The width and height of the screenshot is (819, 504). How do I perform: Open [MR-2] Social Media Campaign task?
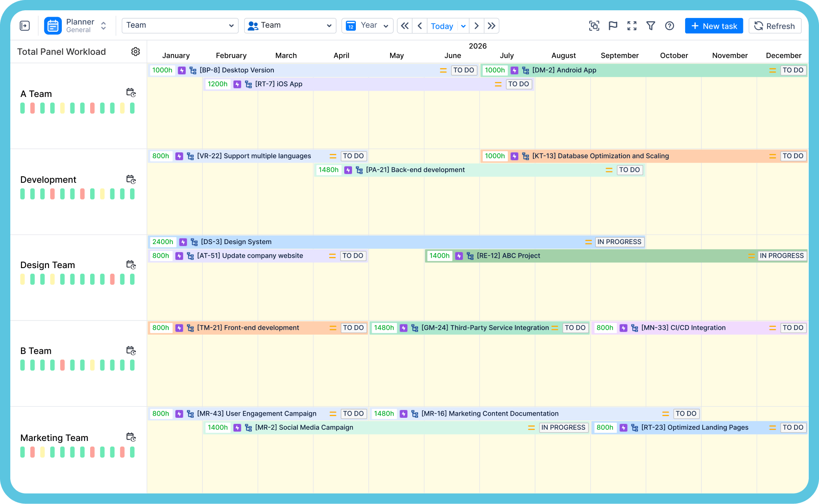[397, 428]
